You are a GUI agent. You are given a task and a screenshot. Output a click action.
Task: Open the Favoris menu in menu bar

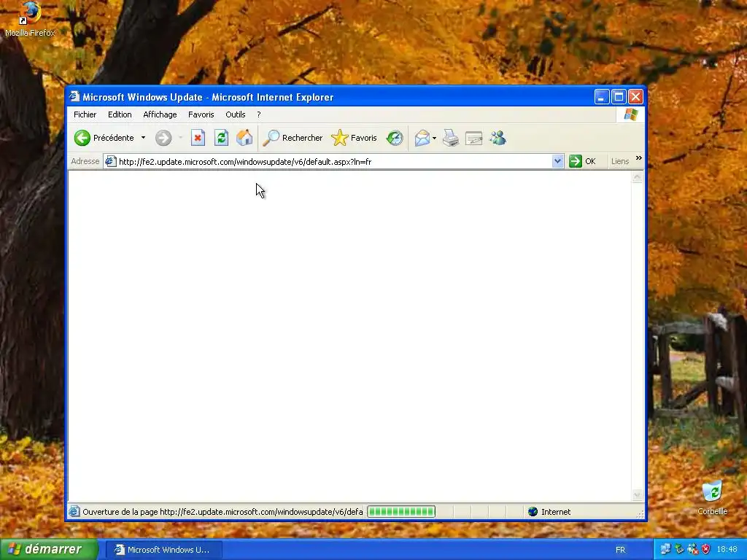point(201,114)
